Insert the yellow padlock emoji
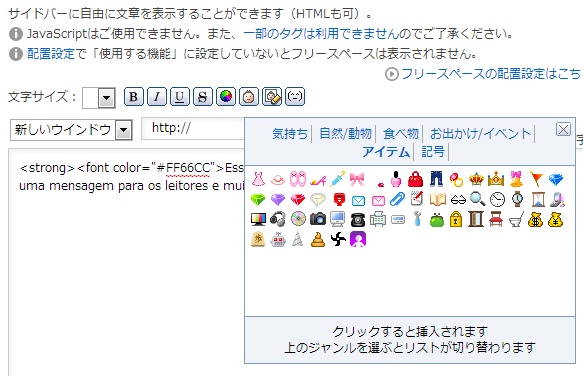This screenshot has height=376, width=583. 456,219
